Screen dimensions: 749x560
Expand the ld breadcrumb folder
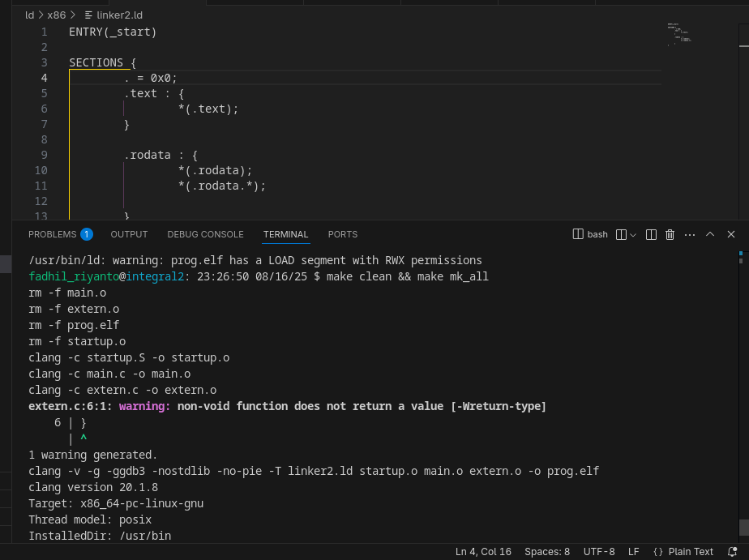click(30, 15)
